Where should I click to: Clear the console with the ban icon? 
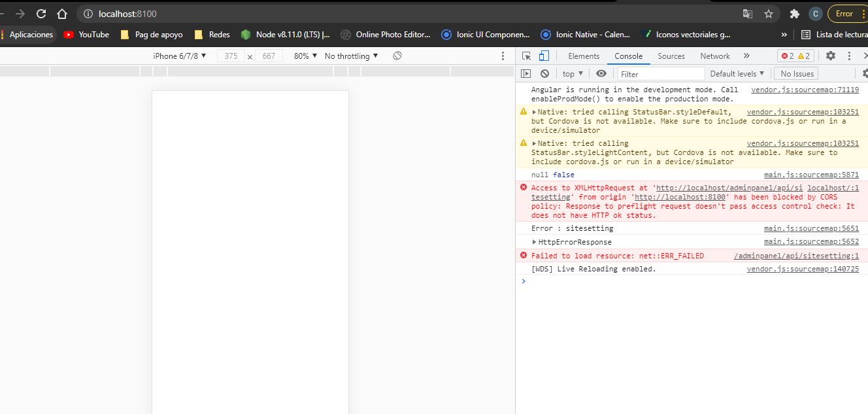544,74
